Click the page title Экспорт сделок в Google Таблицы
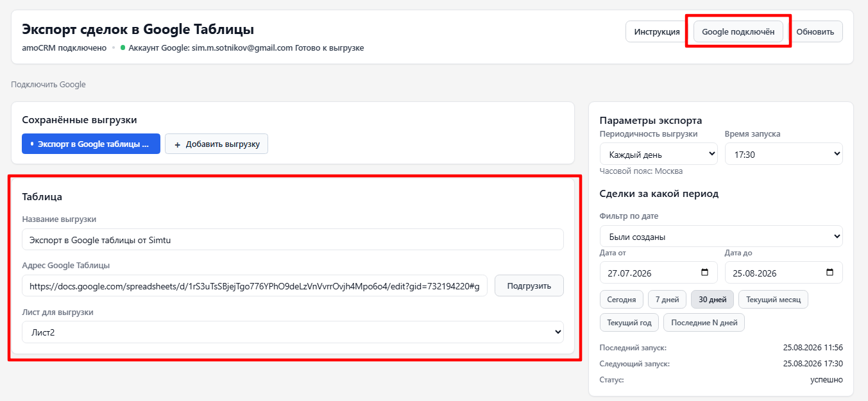Screen dimensions: 868x401 [x=138, y=30]
